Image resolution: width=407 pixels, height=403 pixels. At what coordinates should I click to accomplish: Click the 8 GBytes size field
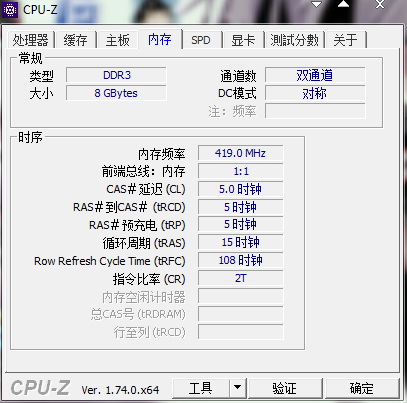click(116, 93)
